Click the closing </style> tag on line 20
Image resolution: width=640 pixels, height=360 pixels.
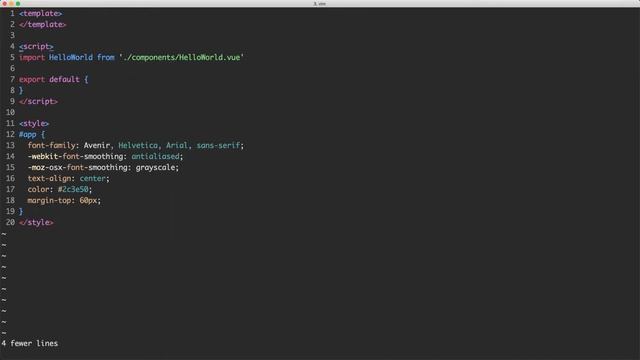click(36, 223)
